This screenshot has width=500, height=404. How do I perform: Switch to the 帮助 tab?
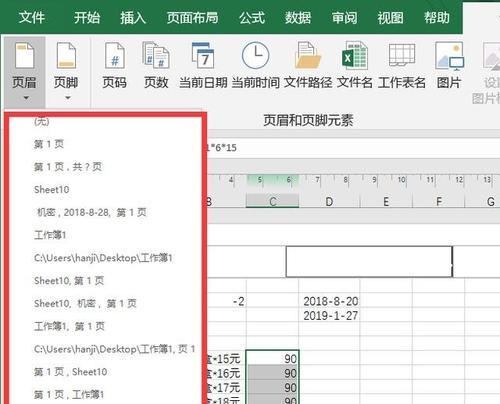[436, 17]
